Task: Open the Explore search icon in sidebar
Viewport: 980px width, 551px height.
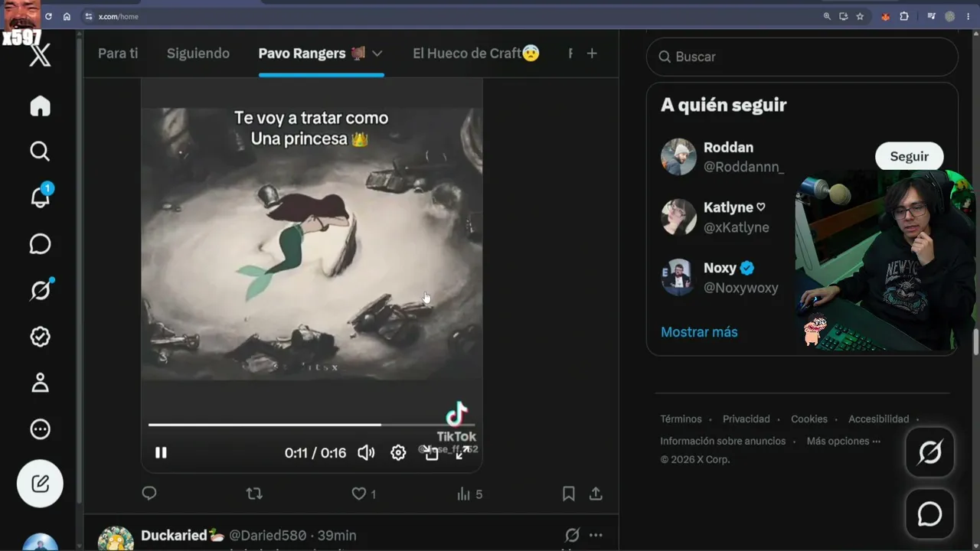Action: (x=40, y=152)
